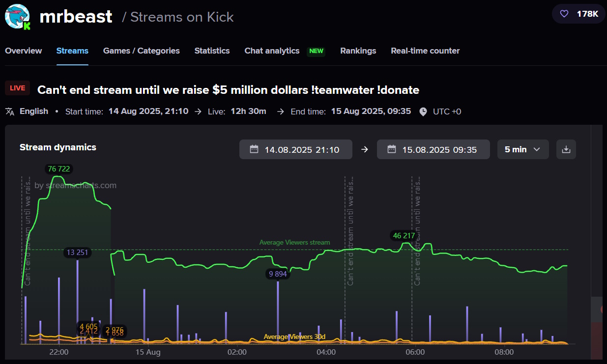Screen dimensions: 607x364
Task: Click calendar icon in the 15.08.2025 field
Action: (392, 149)
